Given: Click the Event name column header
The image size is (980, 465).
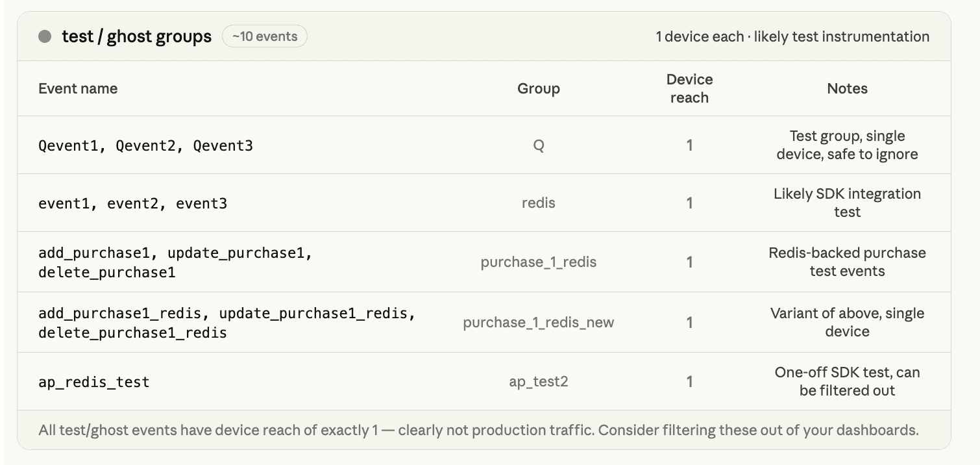Looking at the screenshot, I should click(78, 88).
